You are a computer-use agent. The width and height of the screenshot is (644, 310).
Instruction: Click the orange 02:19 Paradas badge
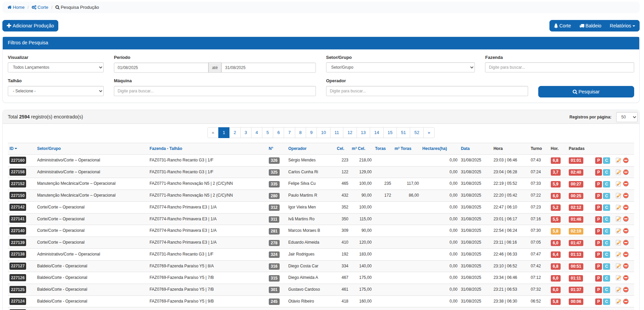click(x=576, y=231)
